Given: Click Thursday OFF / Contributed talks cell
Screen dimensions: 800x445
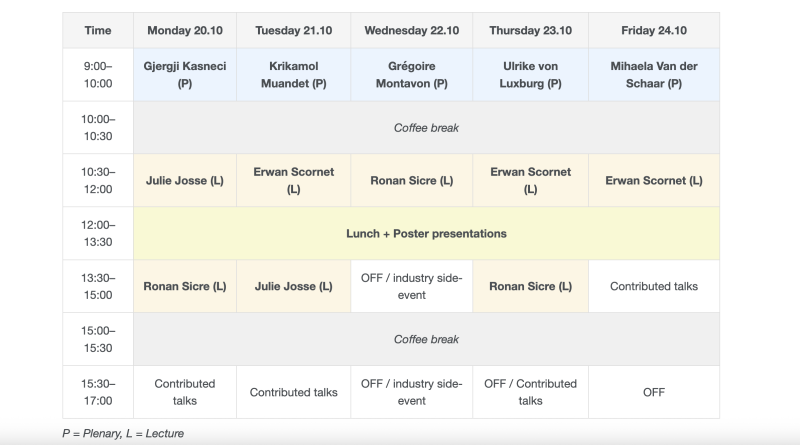Looking at the screenshot, I should 530,392.
